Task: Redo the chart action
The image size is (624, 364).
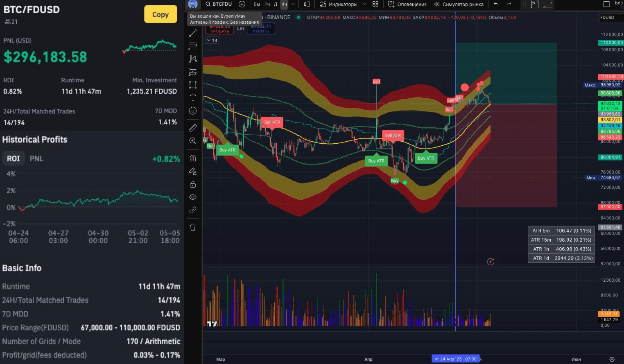Action: coord(509,4)
